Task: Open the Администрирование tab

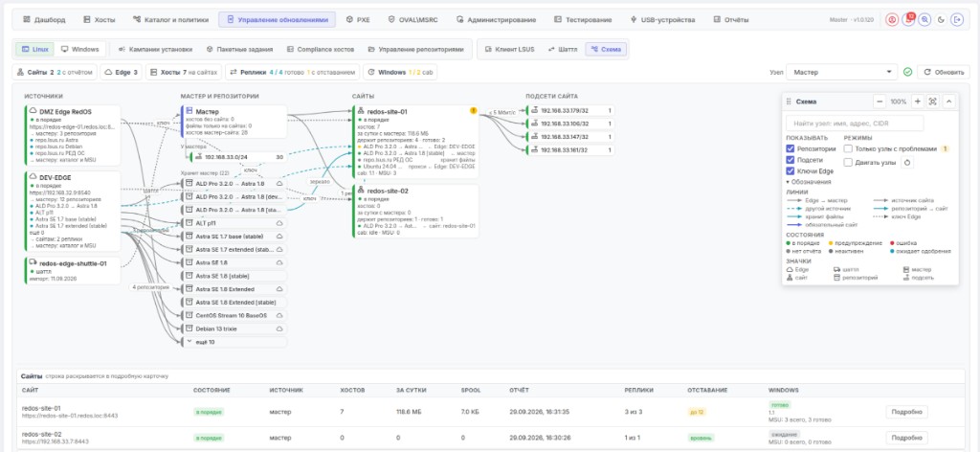Action: click(497, 20)
